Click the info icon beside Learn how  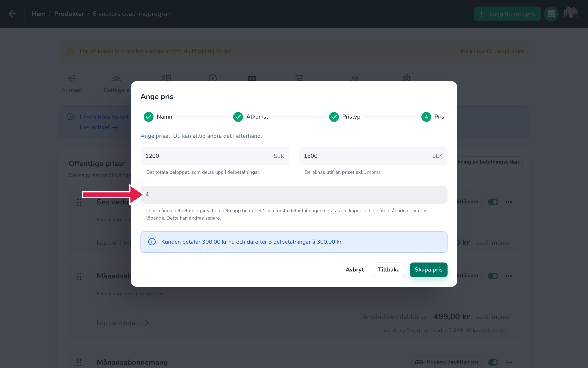pyautogui.click(x=70, y=117)
